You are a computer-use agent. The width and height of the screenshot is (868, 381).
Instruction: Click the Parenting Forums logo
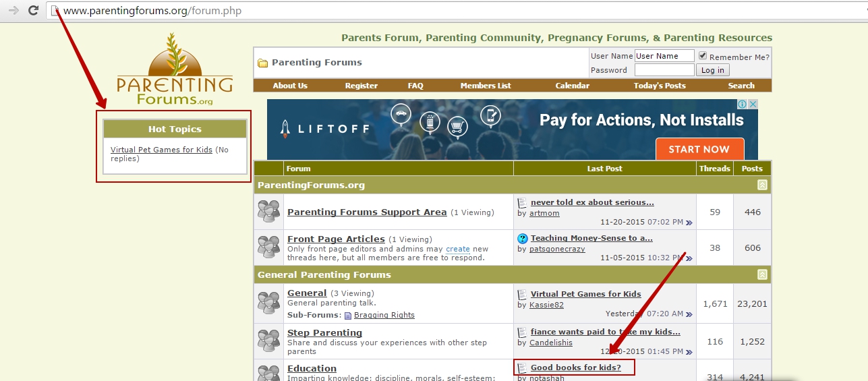point(174,70)
